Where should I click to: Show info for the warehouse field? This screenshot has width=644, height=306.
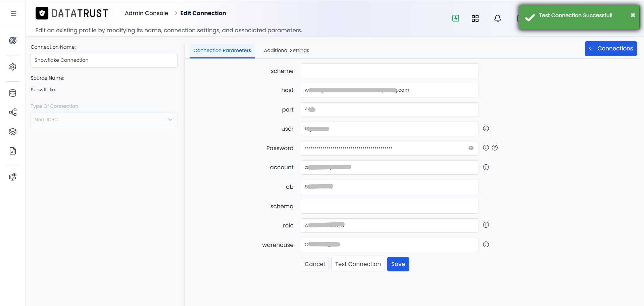coord(486,245)
